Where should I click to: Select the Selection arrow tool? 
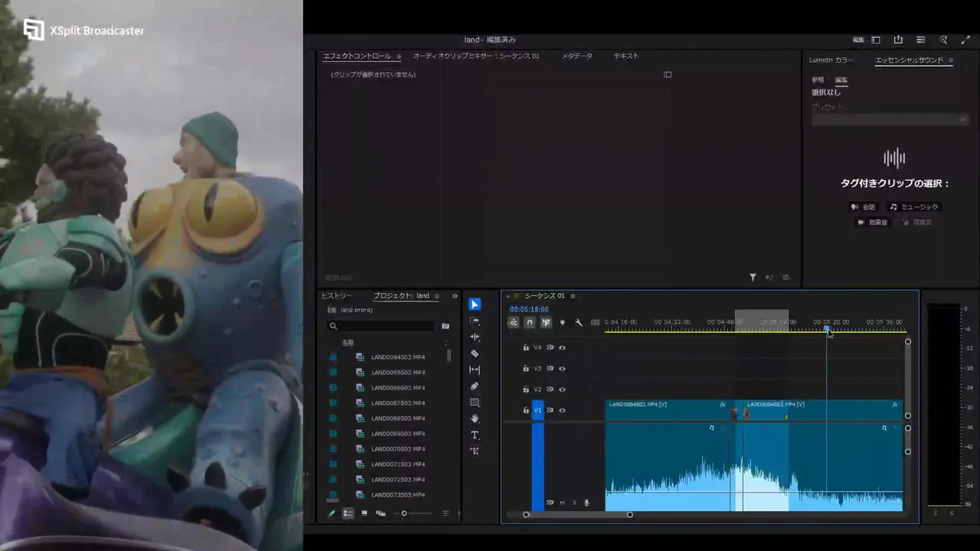pos(475,305)
